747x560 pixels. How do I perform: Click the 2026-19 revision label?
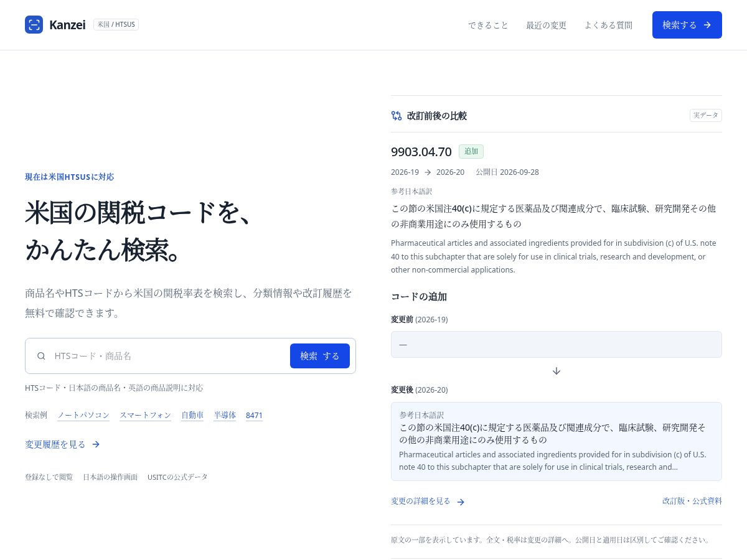click(405, 172)
